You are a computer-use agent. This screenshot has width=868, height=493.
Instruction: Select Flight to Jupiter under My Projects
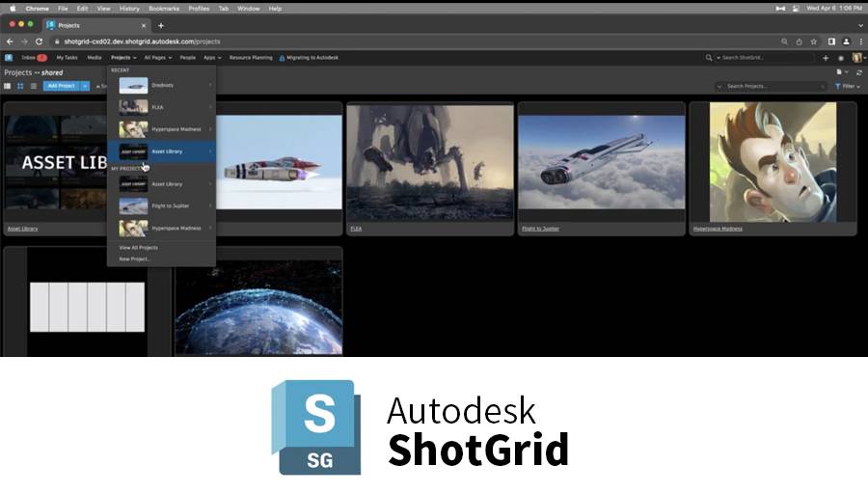(162, 205)
